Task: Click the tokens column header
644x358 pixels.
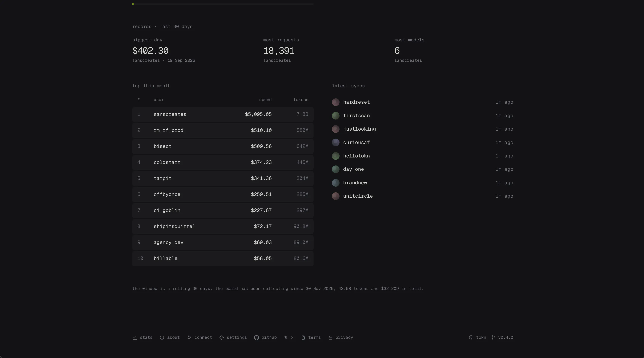Action: (301, 100)
